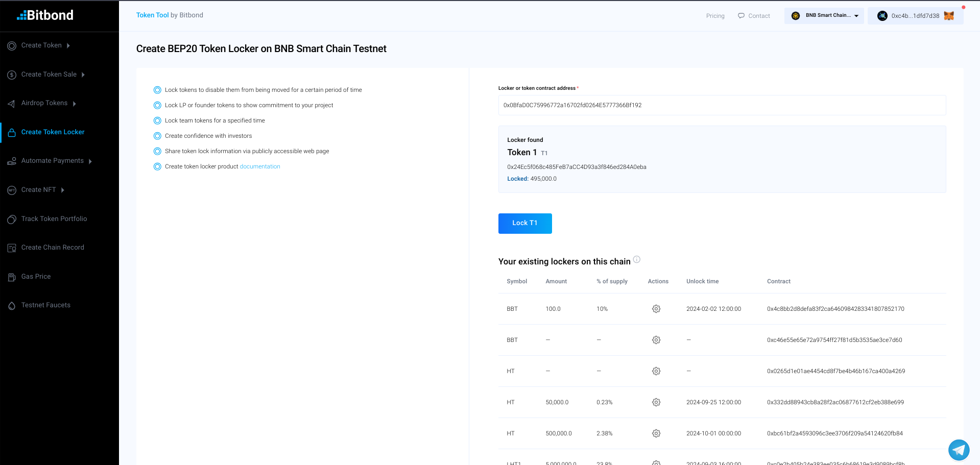Image resolution: width=980 pixels, height=465 pixels.
Task: Open settings gear for BBT 100.0 locker
Action: 656,309
